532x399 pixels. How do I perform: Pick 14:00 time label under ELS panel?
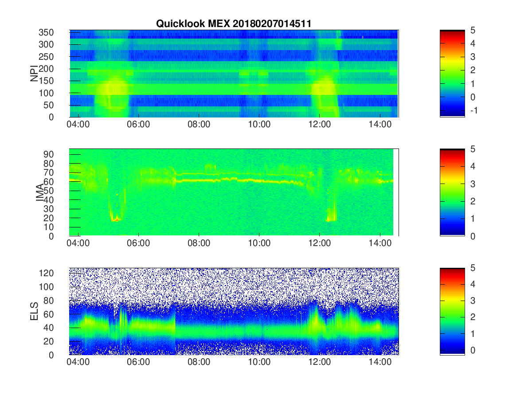[x=380, y=363]
